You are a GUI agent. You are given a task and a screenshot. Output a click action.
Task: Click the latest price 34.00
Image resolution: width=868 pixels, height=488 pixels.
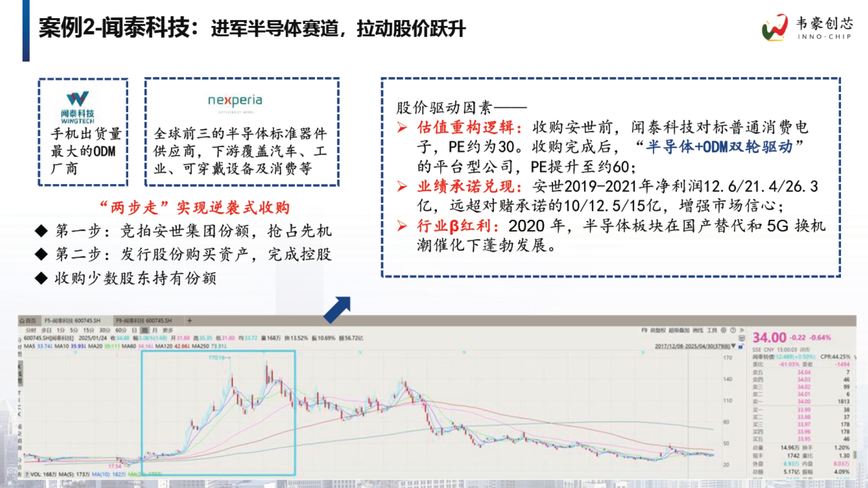click(769, 338)
